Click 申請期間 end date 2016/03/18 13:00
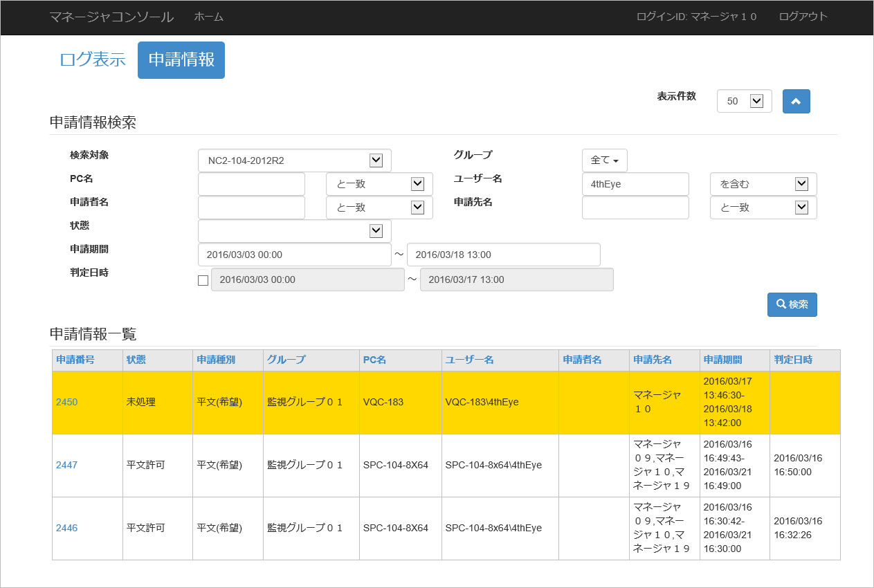Image resolution: width=874 pixels, height=588 pixels. point(504,255)
